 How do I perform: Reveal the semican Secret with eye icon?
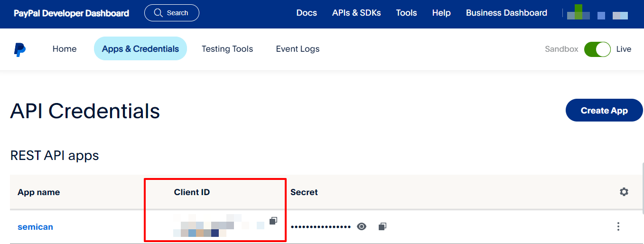362,226
